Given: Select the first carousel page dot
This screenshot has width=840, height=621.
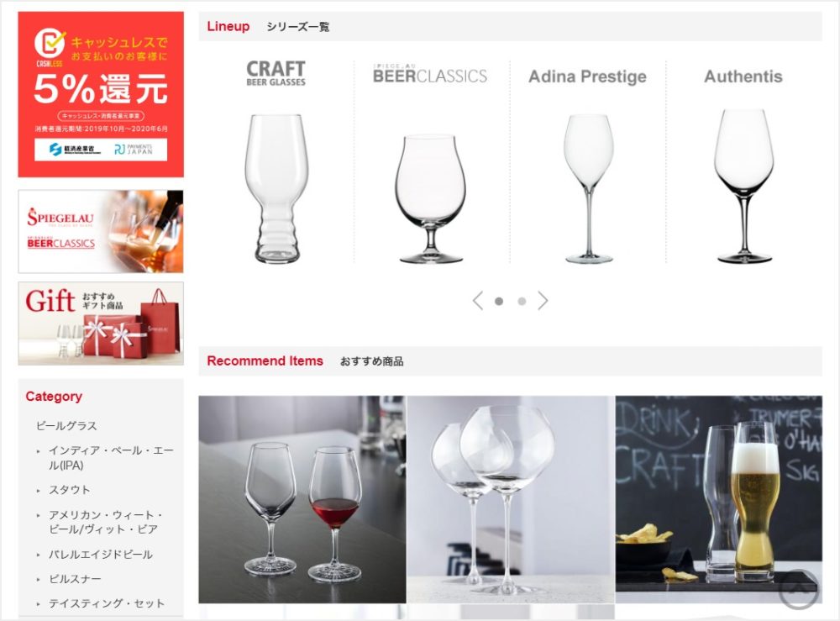Looking at the screenshot, I should coord(499,301).
